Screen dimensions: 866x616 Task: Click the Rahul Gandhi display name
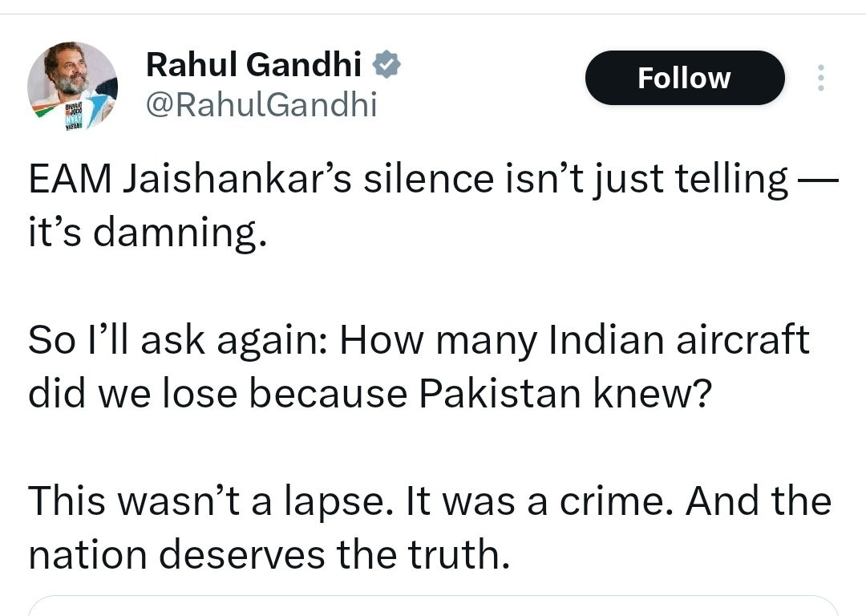[x=253, y=64]
